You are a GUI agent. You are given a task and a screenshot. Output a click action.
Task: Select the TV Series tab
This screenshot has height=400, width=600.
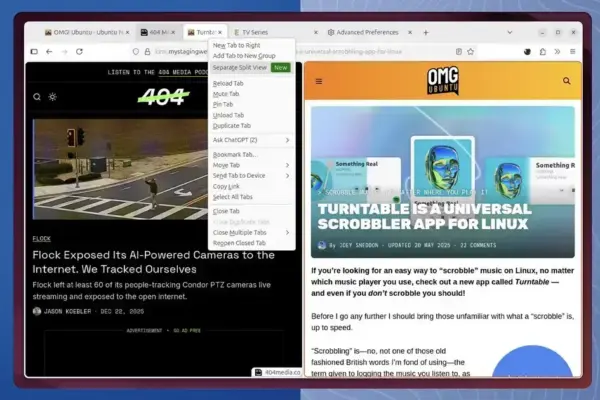click(x=274, y=33)
